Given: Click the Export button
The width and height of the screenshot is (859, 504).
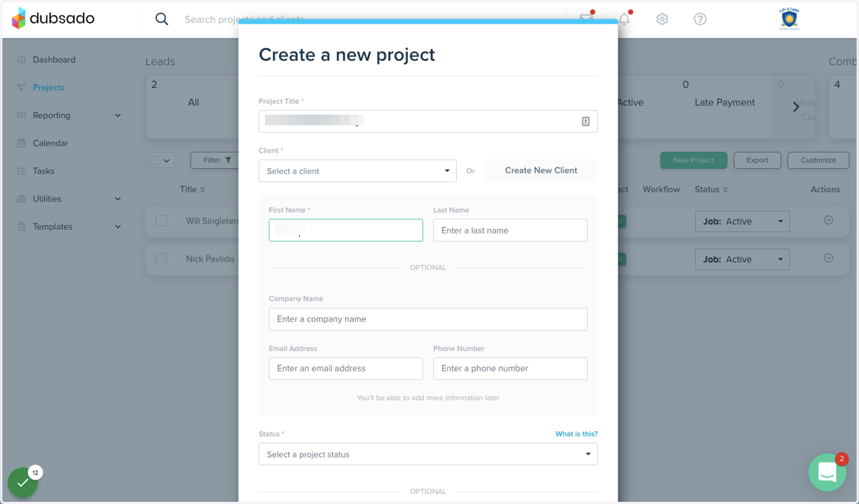Looking at the screenshot, I should (757, 160).
